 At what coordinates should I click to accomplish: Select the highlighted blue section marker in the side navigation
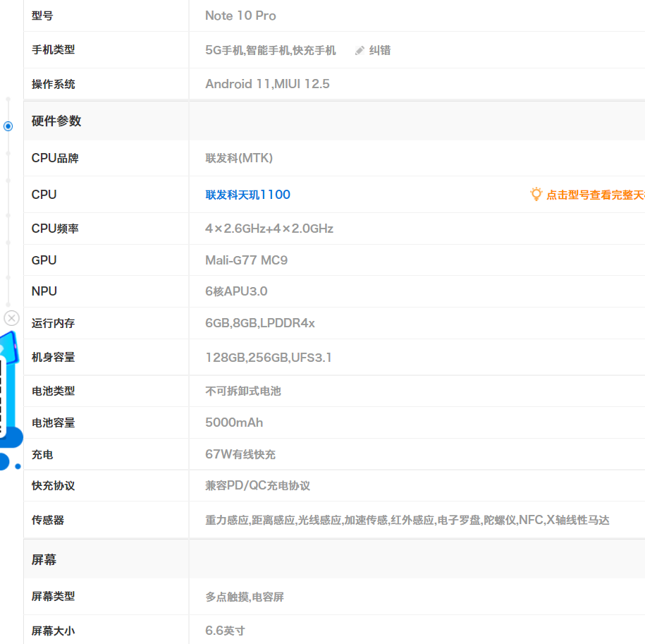(8, 126)
